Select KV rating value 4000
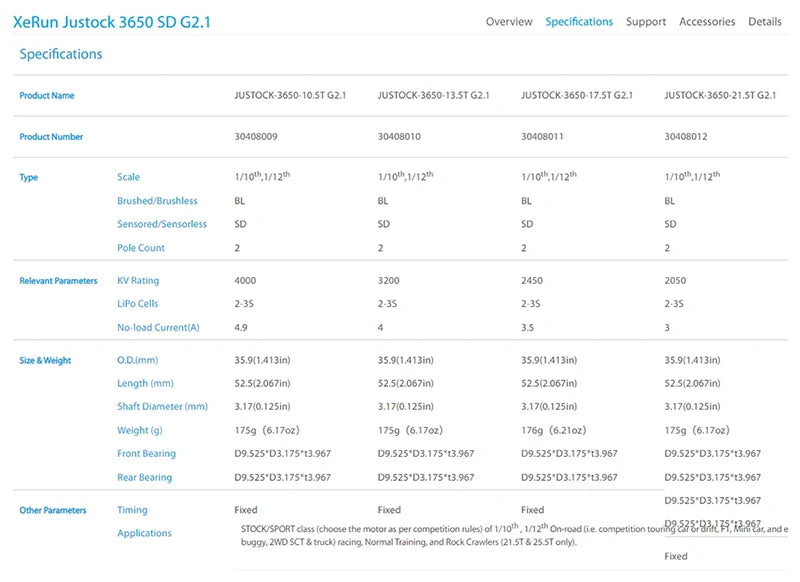This screenshot has width=800, height=582. [245, 281]
